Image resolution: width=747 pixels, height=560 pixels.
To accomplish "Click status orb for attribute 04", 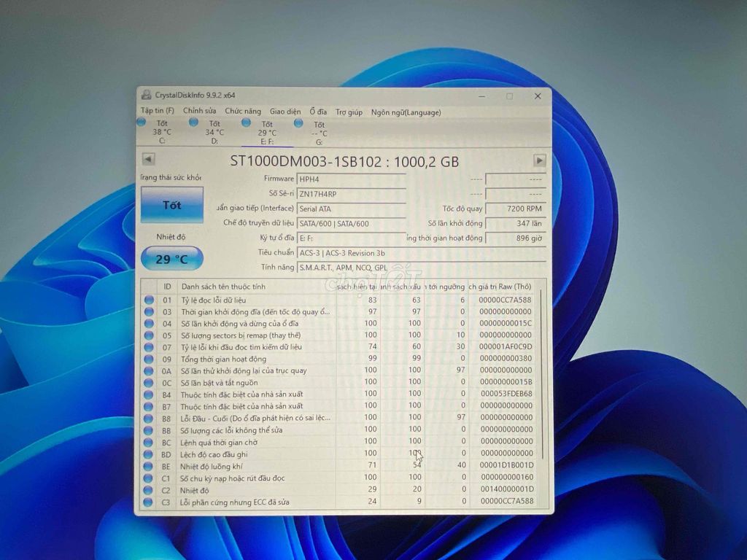I will point(149,323).
